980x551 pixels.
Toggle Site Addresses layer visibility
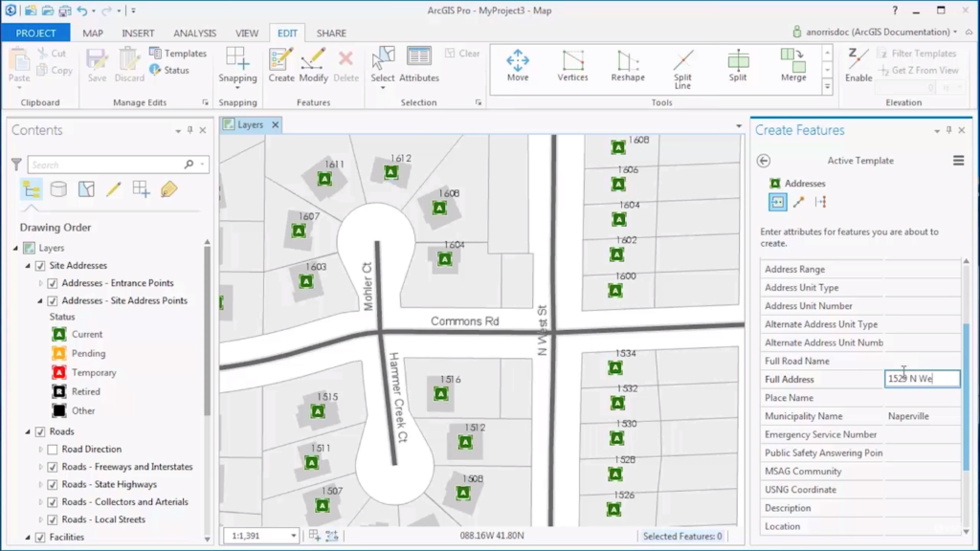(40, 266)
